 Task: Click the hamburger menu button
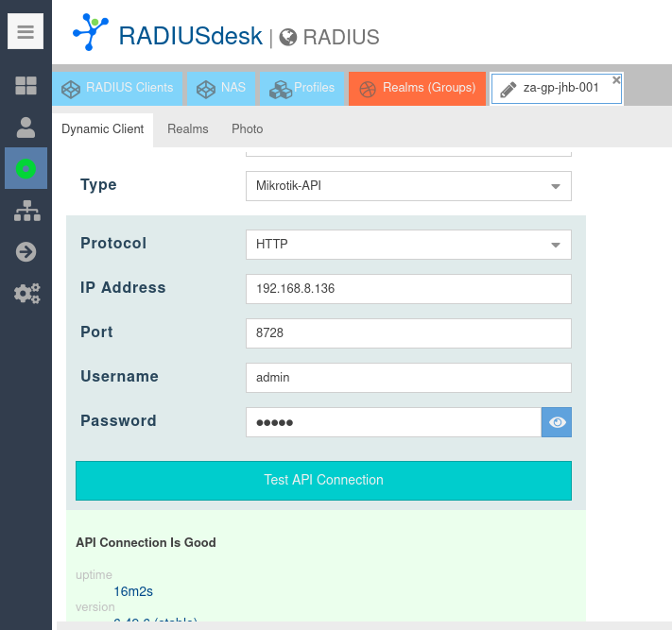(x=26, y=32)
